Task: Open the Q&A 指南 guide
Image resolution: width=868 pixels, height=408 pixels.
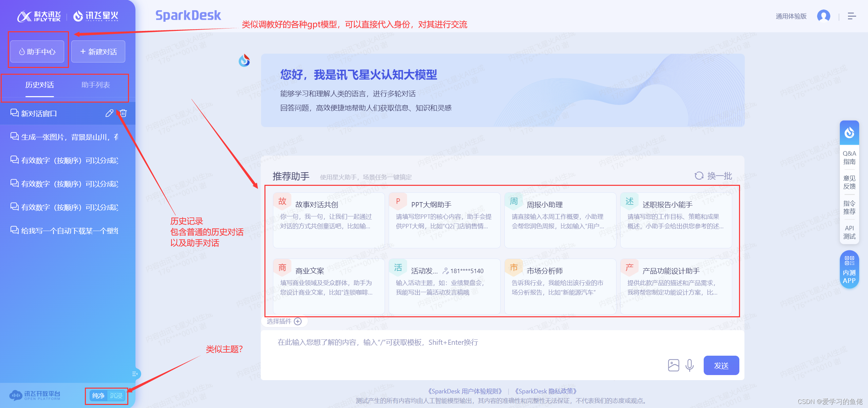Action: [x=849, y=157]
